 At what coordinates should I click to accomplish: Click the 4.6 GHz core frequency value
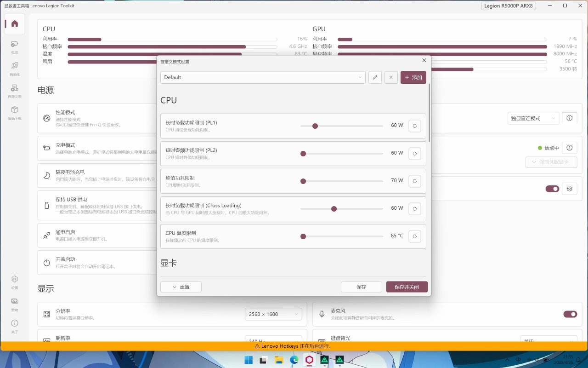coord(298,46)
